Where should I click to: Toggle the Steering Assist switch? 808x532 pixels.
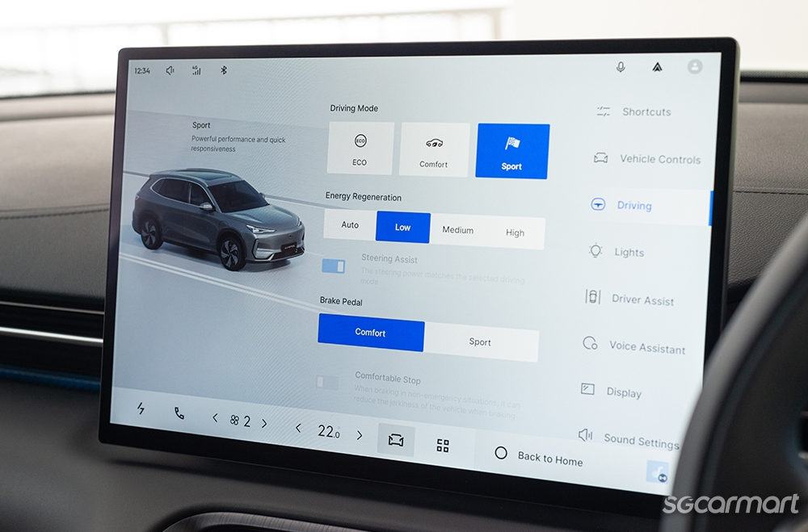(x=334, y=266)
